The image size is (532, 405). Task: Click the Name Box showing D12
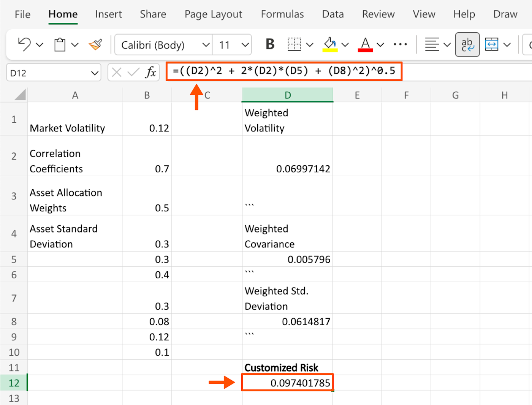[x=54, y=73]
